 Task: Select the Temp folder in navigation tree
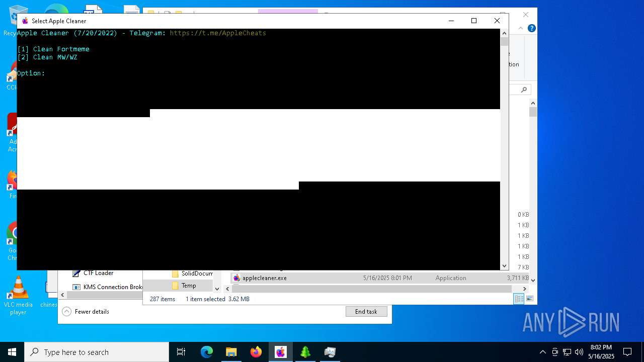pos(189,286)
